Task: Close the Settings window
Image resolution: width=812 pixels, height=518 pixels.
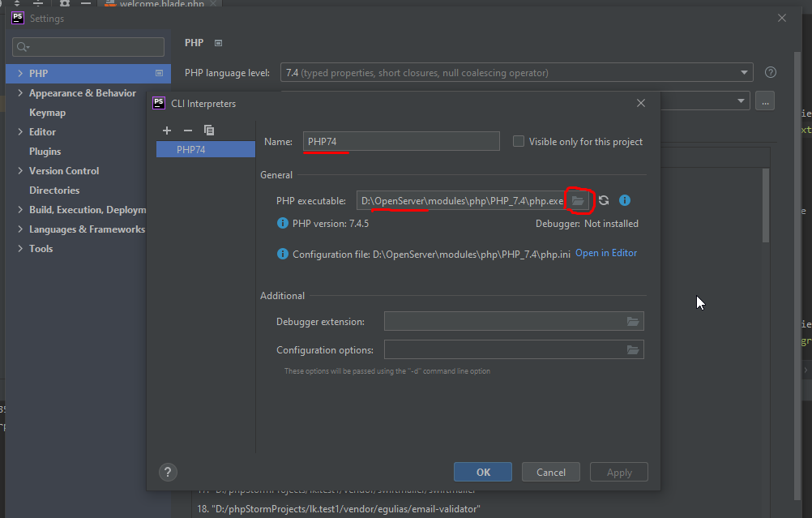Action: [x=782, y=18]
